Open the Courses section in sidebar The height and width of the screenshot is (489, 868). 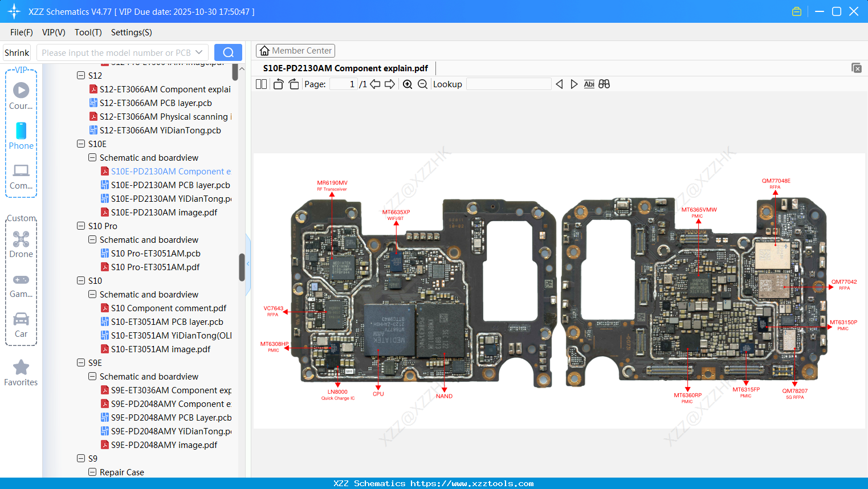[x=21, y=96]
